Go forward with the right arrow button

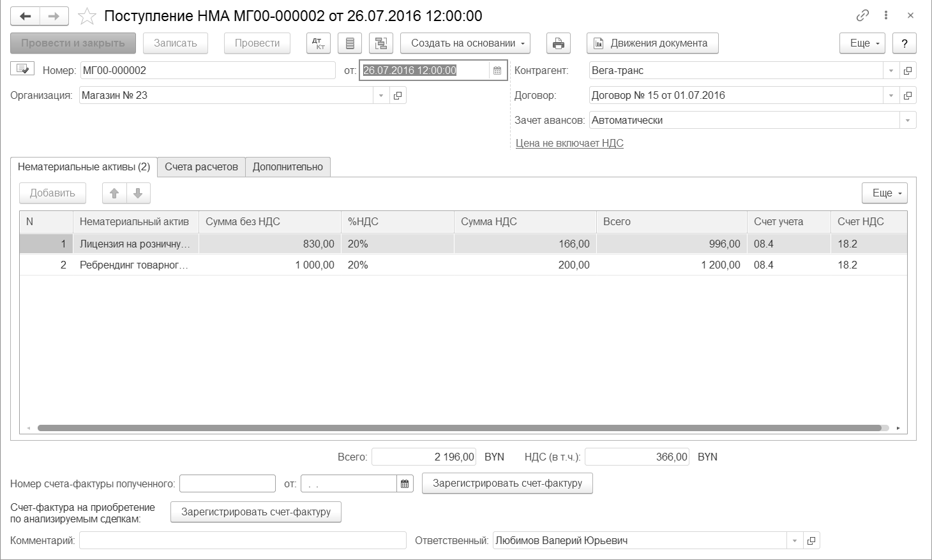(54, 16)
